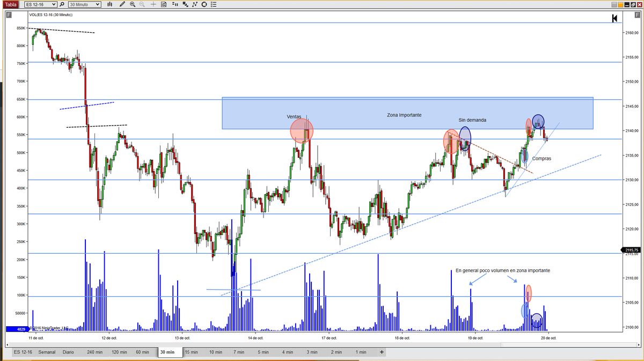Click the '13 de oct.' date label
Image resolution: width=644 pixels, height=361 pixels.
[x=183, y=338]
